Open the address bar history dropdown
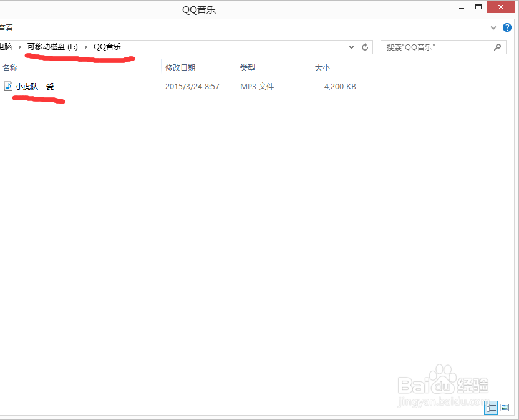The image size is (519, 420). 351,47
